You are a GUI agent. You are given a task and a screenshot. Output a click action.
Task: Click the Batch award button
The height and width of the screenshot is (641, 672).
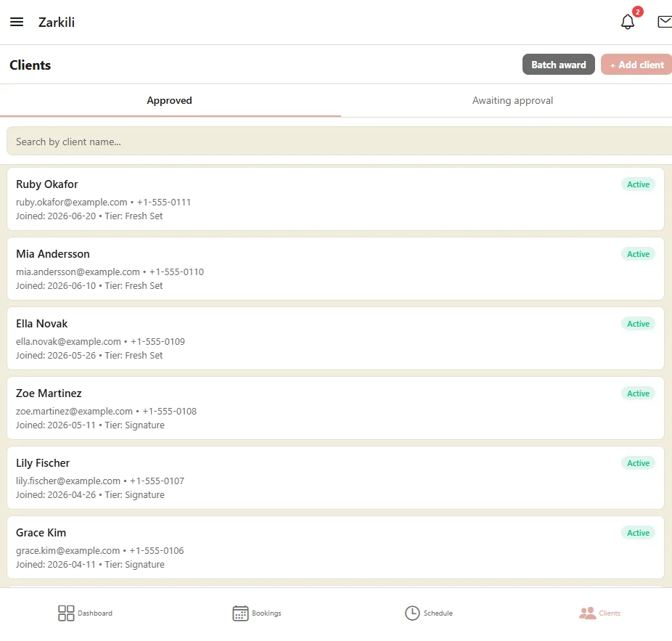[559, 65]
